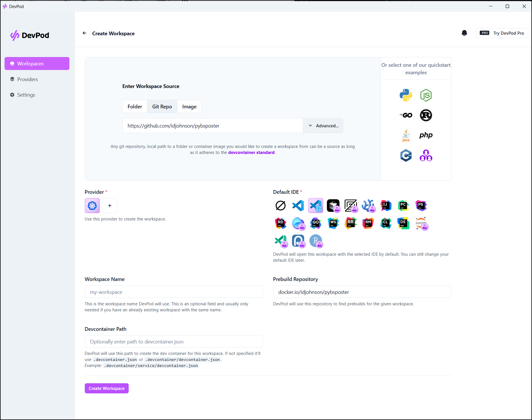The width and height of the screenshot is (532, 420).
Task: Focus the workspace source URL field
Action: [213, 126]
